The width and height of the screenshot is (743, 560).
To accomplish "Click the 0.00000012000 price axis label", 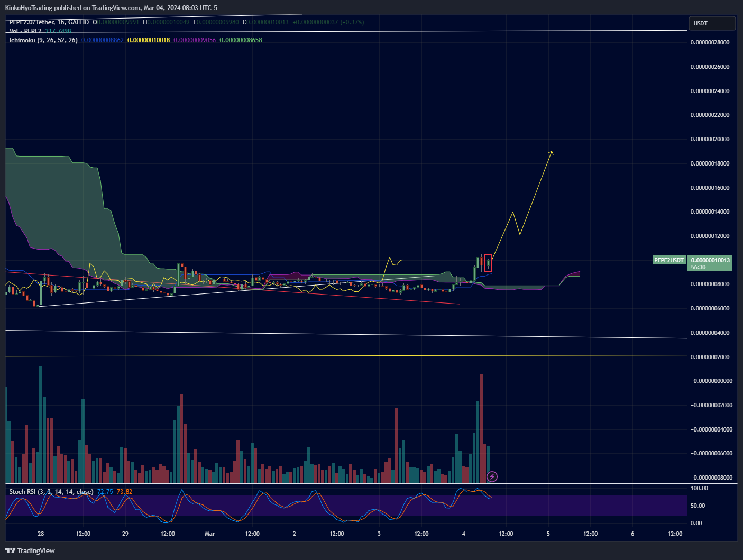I will (710, 236).
